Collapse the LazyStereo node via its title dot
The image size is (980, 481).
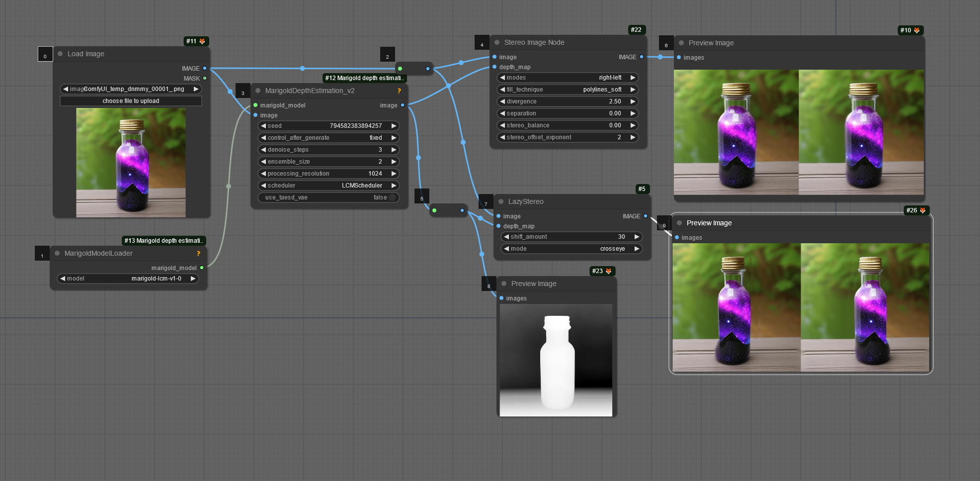tap(501, 201)
